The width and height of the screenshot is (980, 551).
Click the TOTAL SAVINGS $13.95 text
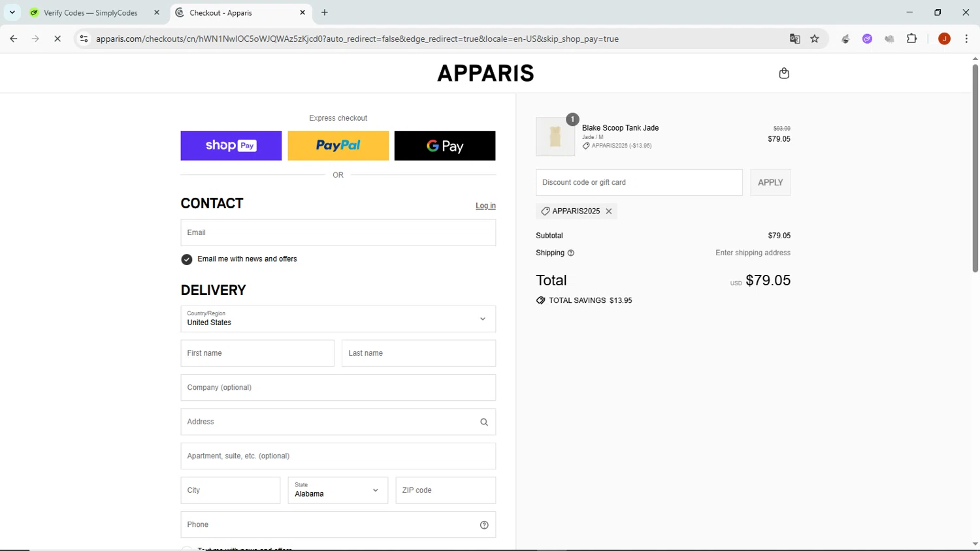tap(591, 301)
